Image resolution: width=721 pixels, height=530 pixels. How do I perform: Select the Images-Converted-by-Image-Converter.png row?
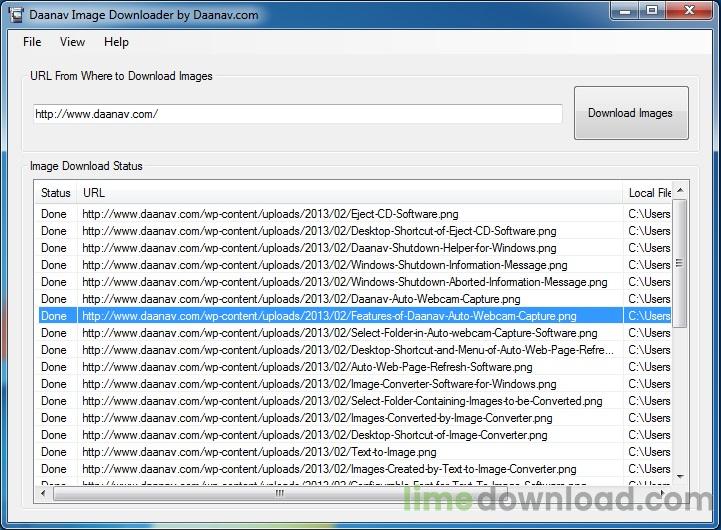354,418
